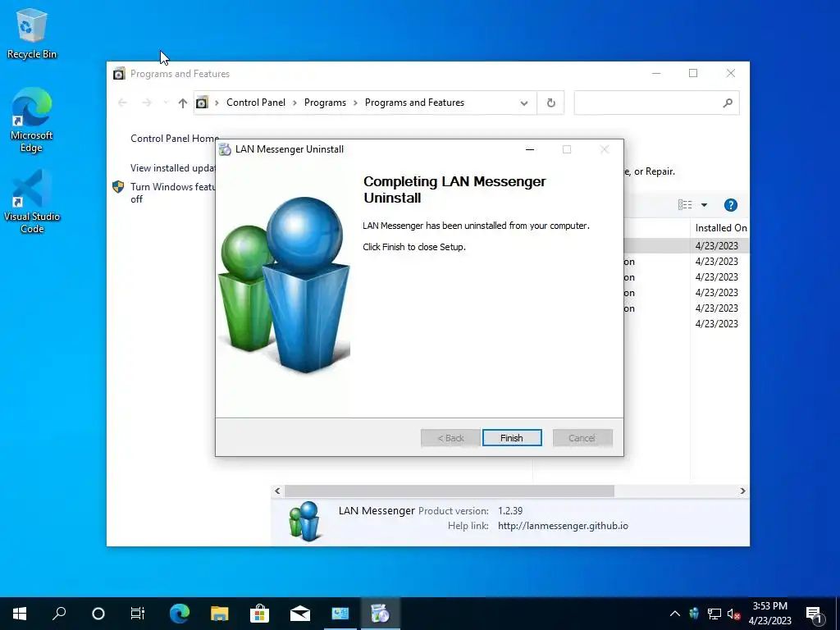
Task: Open Task View on the taskbar
Action: (x=138, y=614)
